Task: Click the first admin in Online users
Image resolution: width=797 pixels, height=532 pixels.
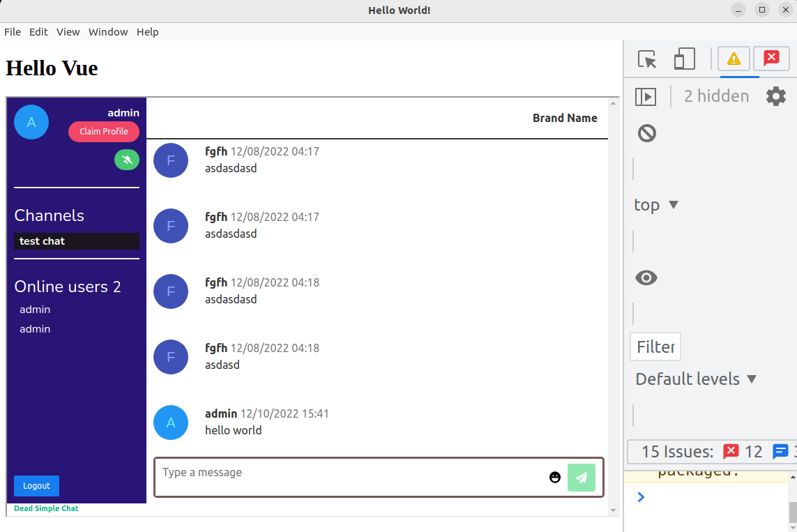Action: pos(35,310)
